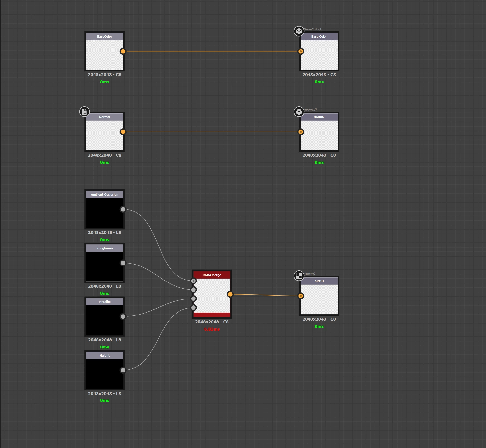Select the RGBA Merge node title bar
This screenshot has width=486, height=448.
coord(212,275)
